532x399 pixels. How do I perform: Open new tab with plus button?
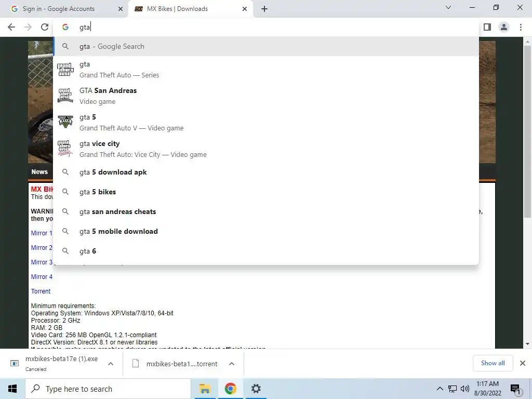tap(264, 9)
